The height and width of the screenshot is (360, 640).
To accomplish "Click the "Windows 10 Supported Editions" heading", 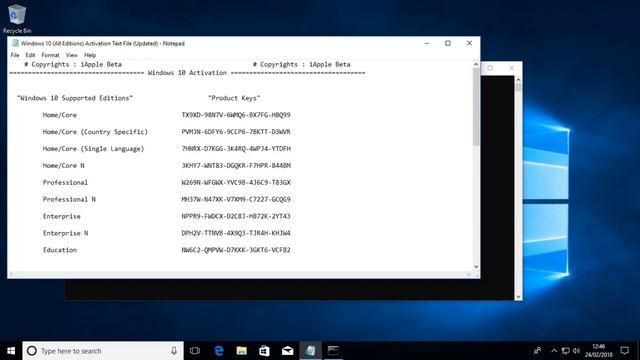I will pyautogui.click(x=75, y=98).
